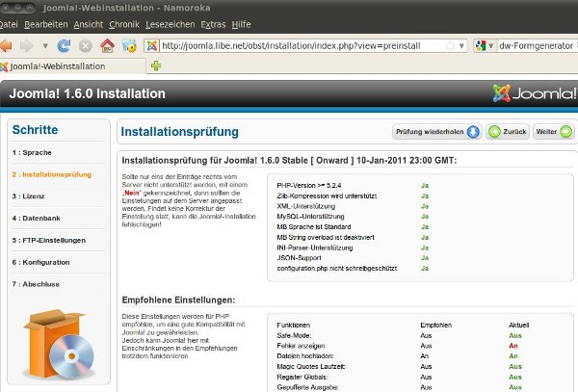Go to the Home page icon
Screen dimensions: 578x392
point(107,45)
